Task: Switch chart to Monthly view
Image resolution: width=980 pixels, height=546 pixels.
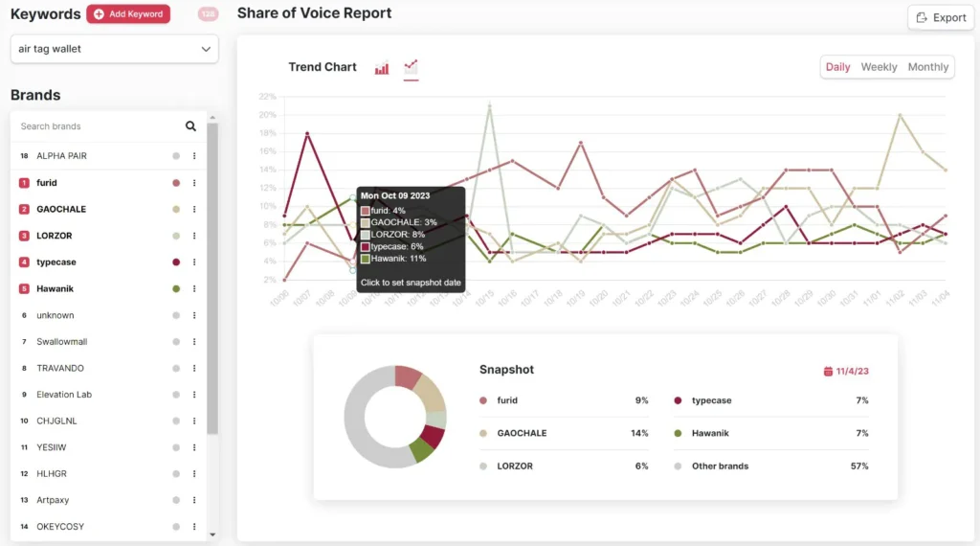Action: 927,67
